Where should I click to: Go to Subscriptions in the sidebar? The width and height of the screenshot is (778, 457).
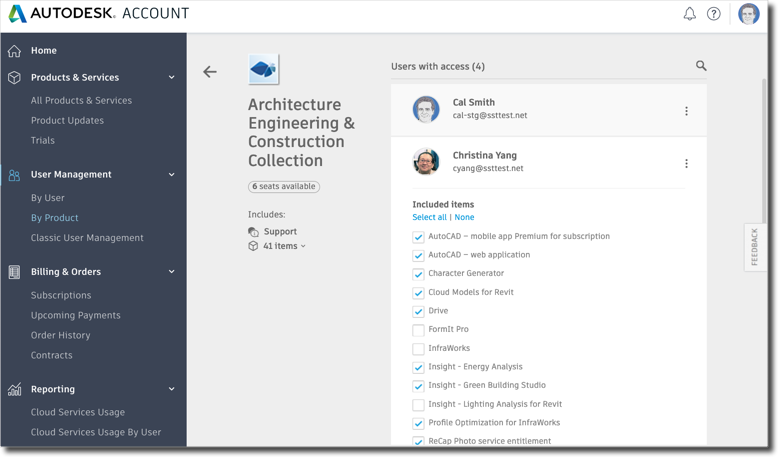coord(61,295)
